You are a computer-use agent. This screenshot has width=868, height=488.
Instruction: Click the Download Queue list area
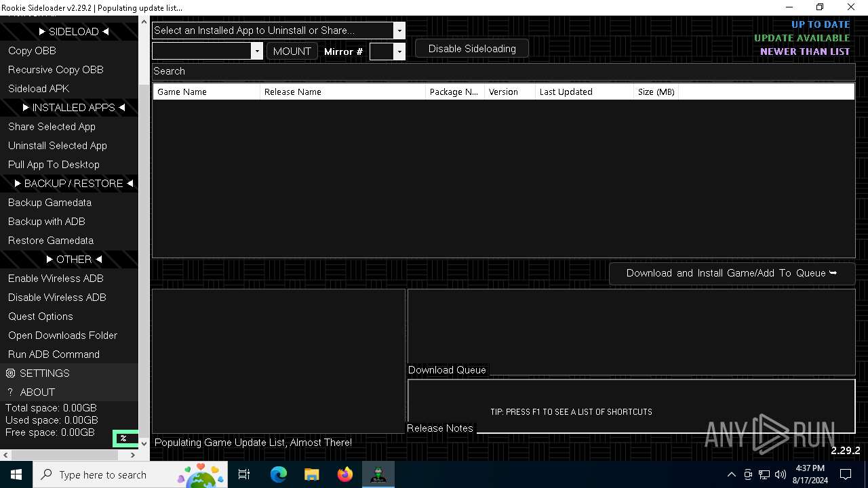631,332
